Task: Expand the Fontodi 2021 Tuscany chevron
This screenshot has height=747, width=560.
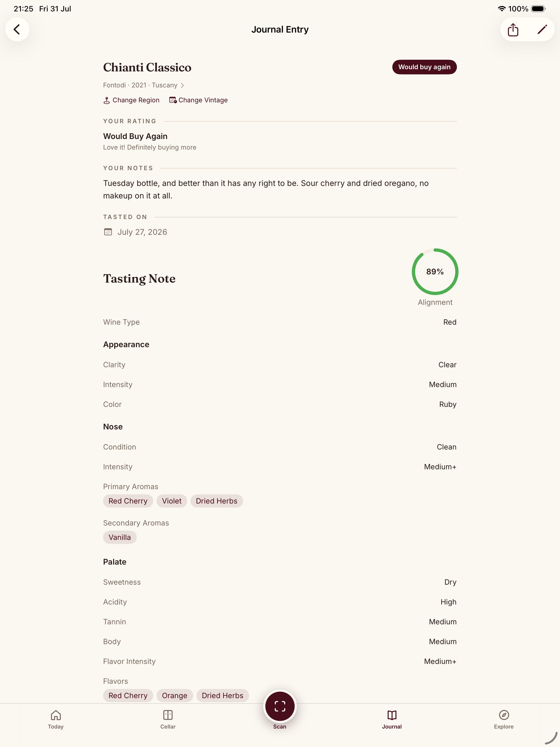Action: point(182,85)
